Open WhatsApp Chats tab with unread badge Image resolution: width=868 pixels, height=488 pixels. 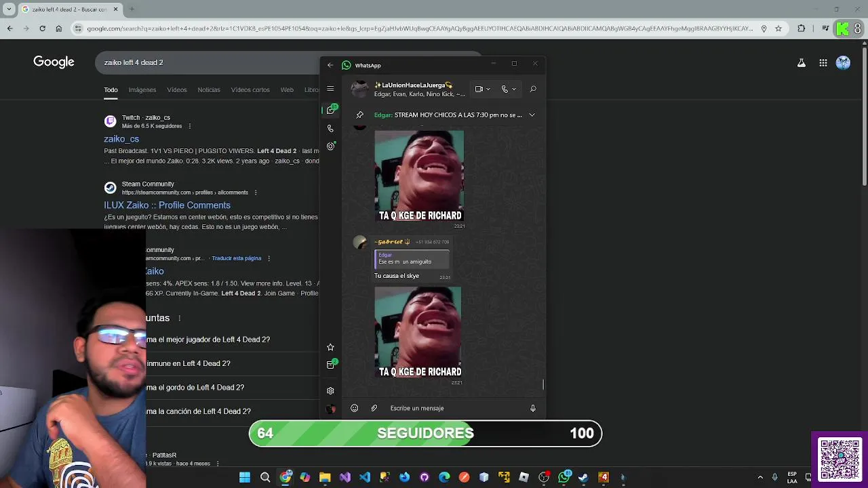(x=331, y=110)
